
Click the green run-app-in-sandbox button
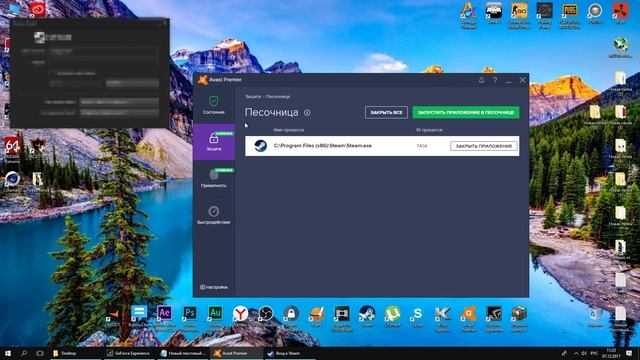(x=466, y=112)
